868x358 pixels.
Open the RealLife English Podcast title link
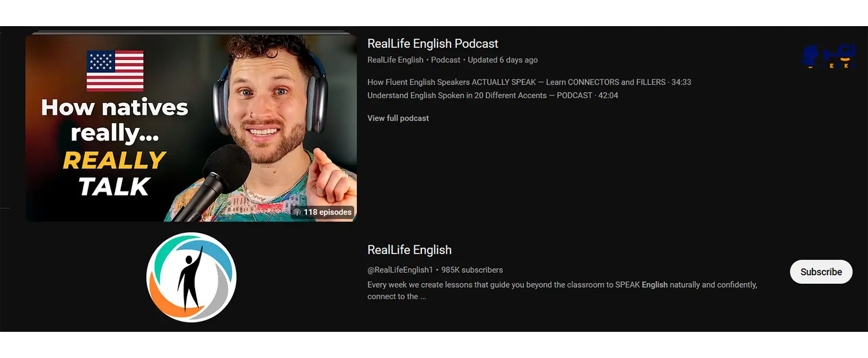433,44
